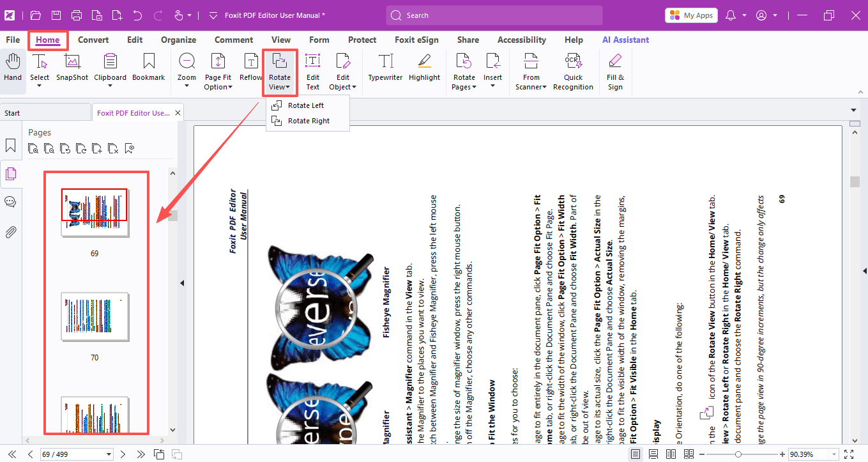Switch to continuous facing view
Viewport: 868px width, 462px height.
pyautogui.click(x=688, y=454)
